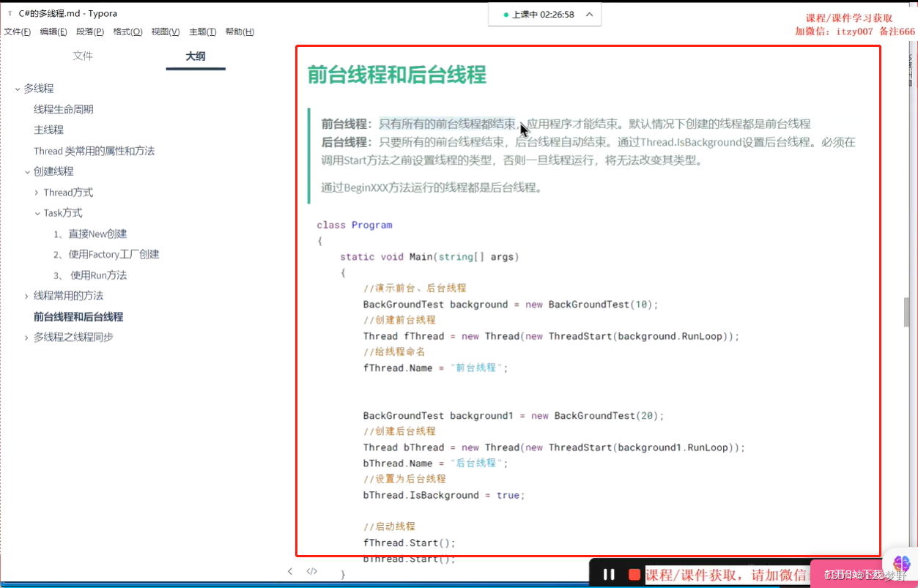Open the 主题(T) menu
This screenshot has height=588, width=918.
point(203,31)
